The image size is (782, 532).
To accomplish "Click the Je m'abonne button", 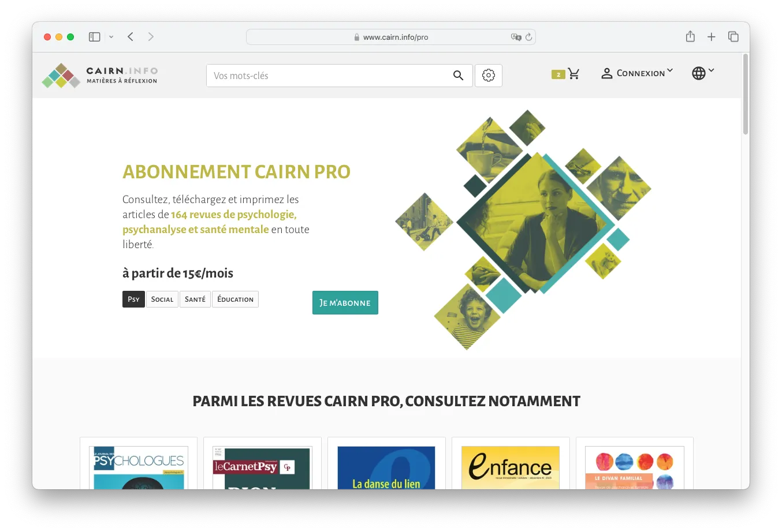I will coord(345,303).
